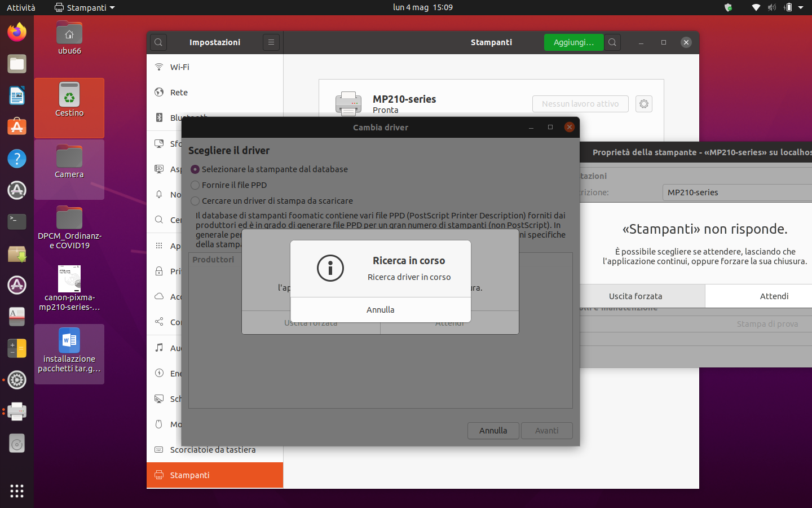Open MP210-series printer gear options

(x=644, y=104)
